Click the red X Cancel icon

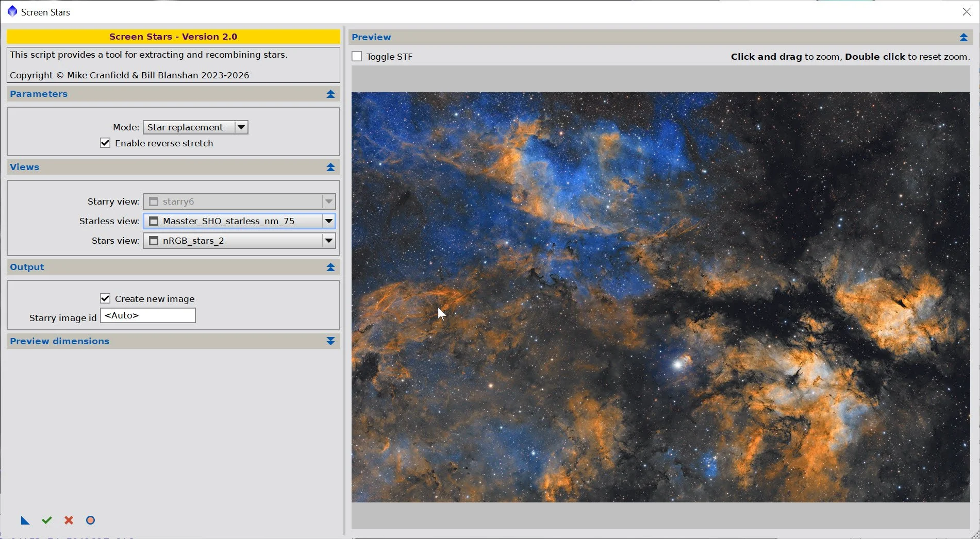(x=69, y=520)
